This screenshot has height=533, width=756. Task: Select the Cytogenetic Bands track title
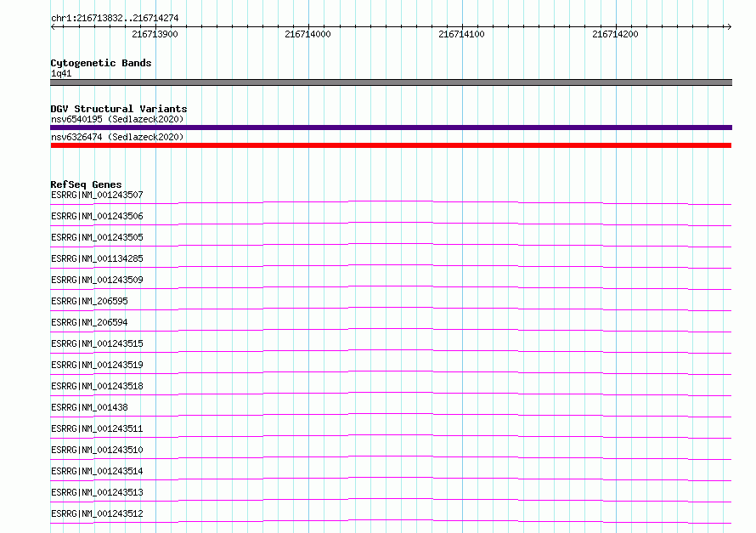[x=101, y=63]
